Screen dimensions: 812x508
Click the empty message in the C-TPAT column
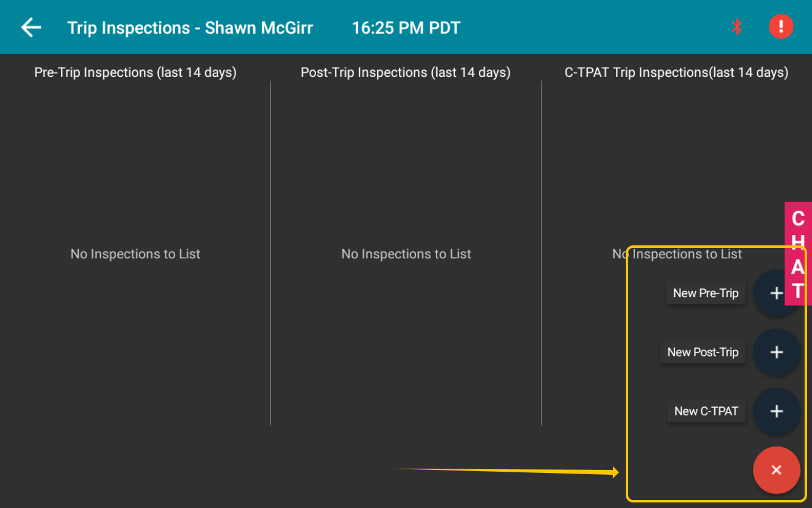click(x=677, y=254)
